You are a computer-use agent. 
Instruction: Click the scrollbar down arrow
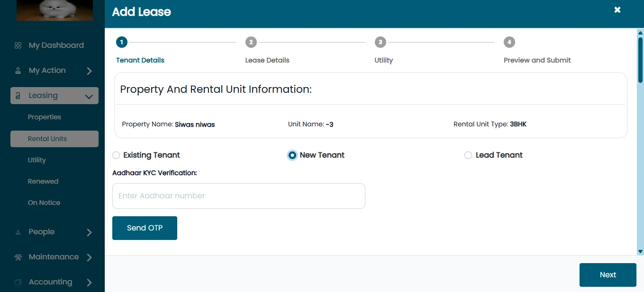[641, 252]
